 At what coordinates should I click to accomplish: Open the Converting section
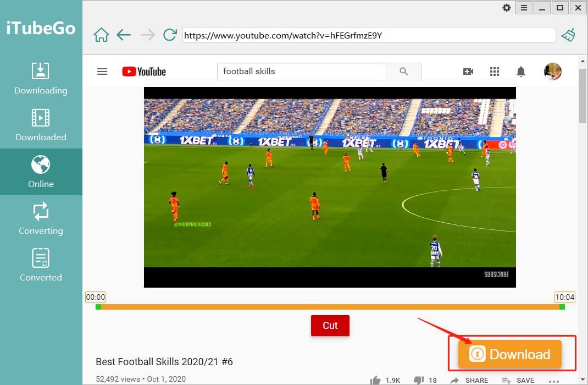point(41,218)
